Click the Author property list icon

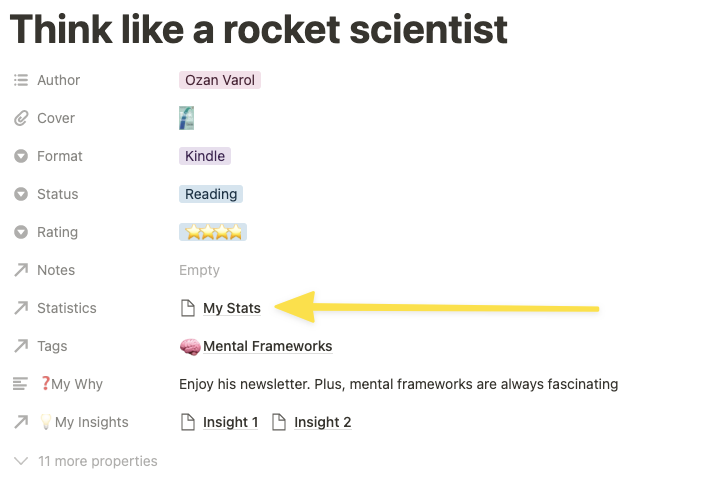(21, 80)
